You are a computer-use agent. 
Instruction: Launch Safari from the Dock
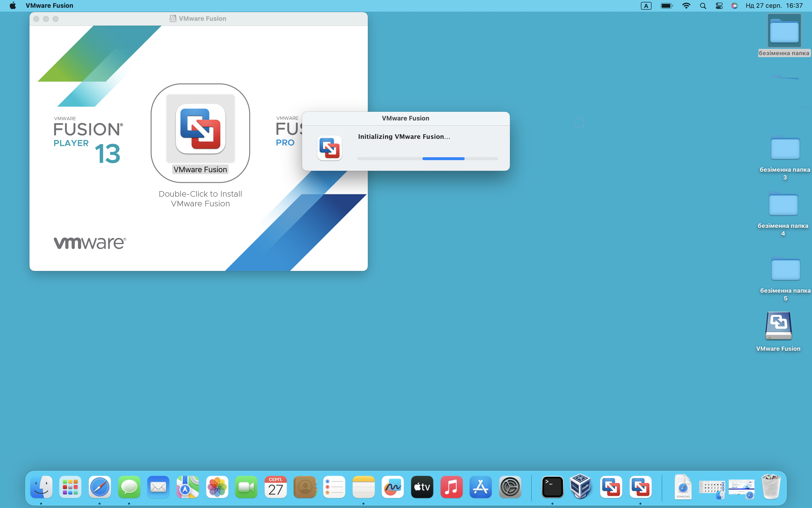tap(100, 486)
